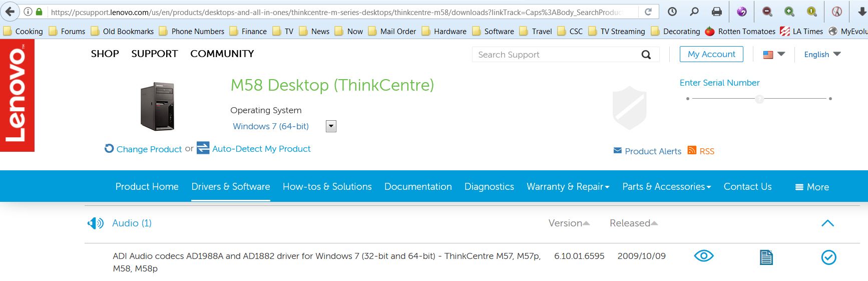View the ADI Audio driver with eye icon
868x281 pixels.
[x=704, y=256]
